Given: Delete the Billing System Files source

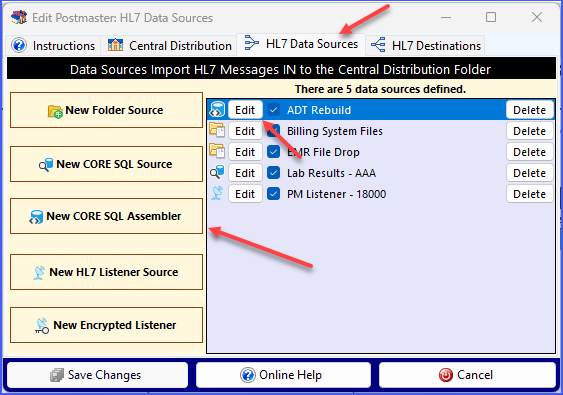Looking at the screenshot, I should pyautogui.click(x=529, y=131).
